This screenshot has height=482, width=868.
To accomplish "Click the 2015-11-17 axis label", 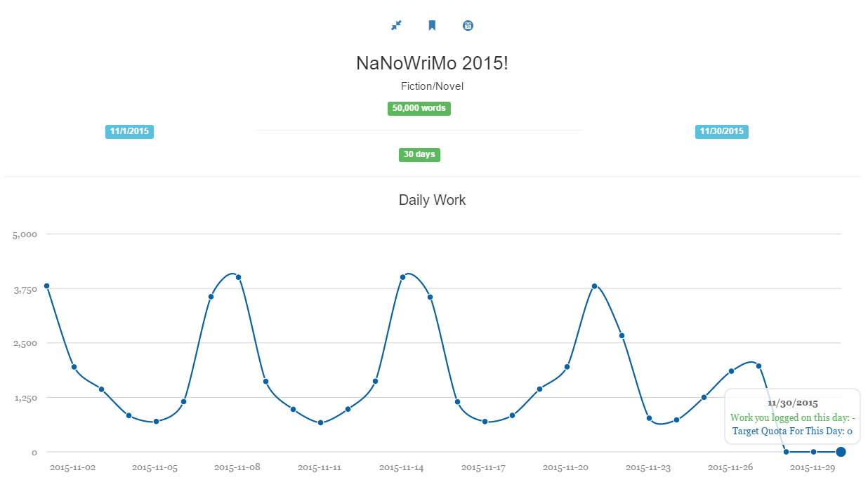I will point(483,467).
